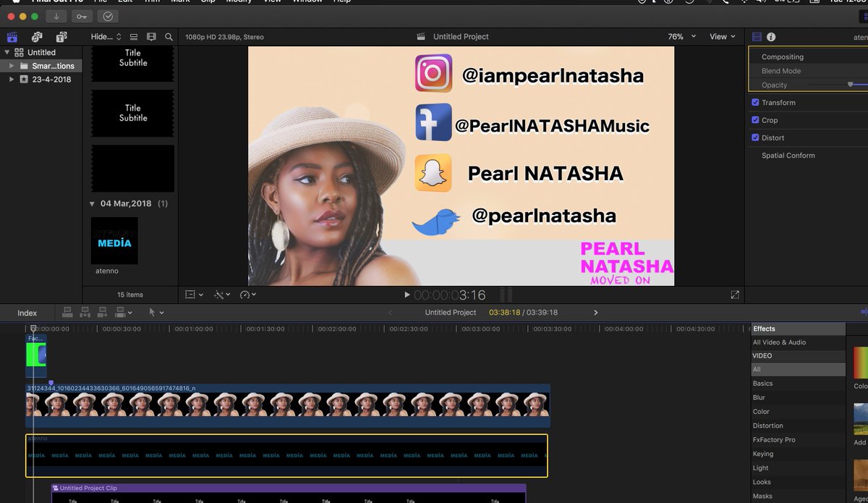Select the second Title Subtitle thumbnail
The image size is (868, 503).
(133, 114)
